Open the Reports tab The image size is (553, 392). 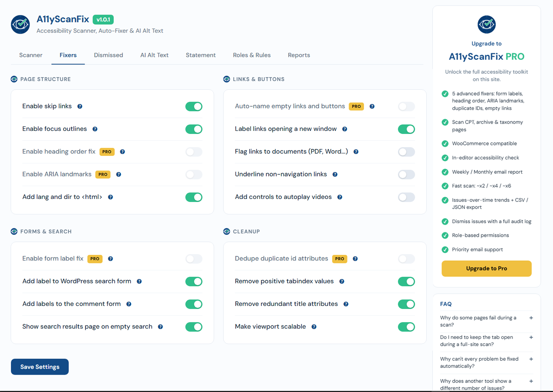(299, 55)
